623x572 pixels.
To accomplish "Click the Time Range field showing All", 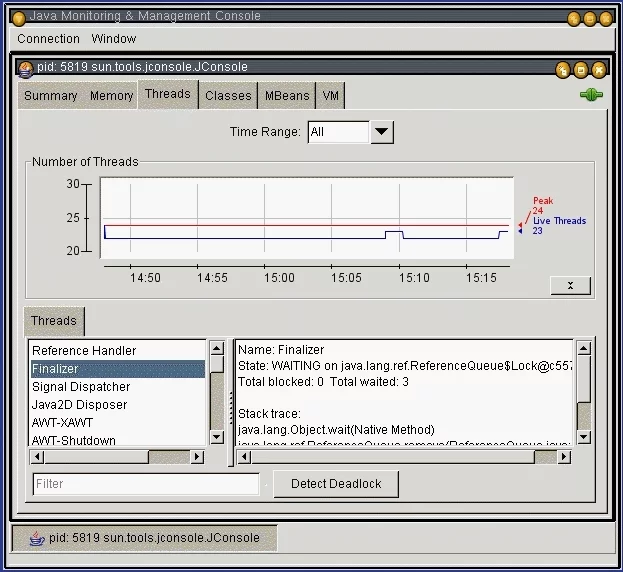I will (x=339, y=132).
